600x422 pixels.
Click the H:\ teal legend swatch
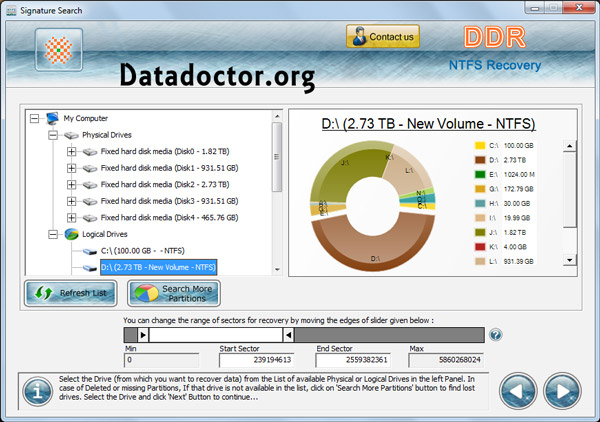pyautogui.click(x=480, y=204)
